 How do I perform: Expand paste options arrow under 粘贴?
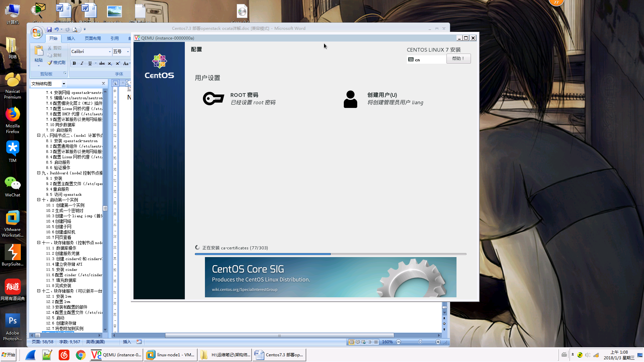[39, 65]
